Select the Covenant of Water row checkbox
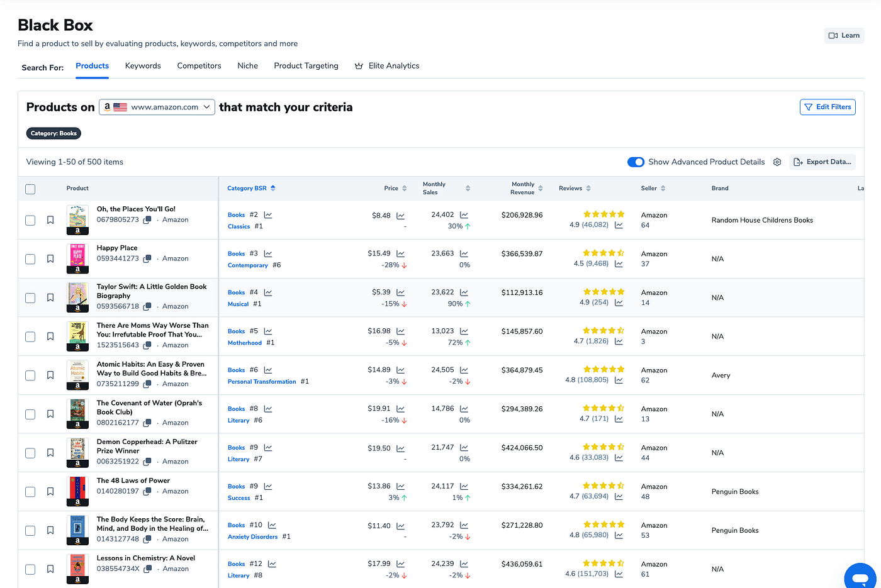This screenshot has width=881, height=588. pos(30,414)
